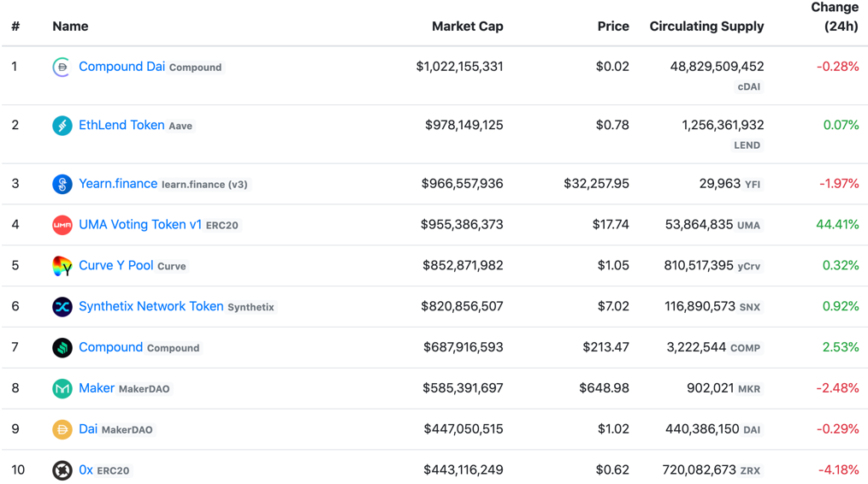Sort by Change (24h) column header
868x484 pixels.
(835, 16)
